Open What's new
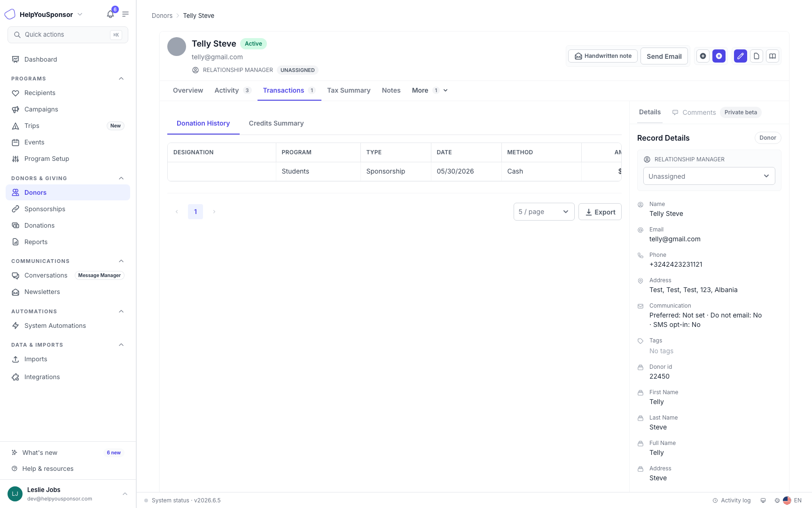This screenshot has height=508, width=812. [68, 452]
